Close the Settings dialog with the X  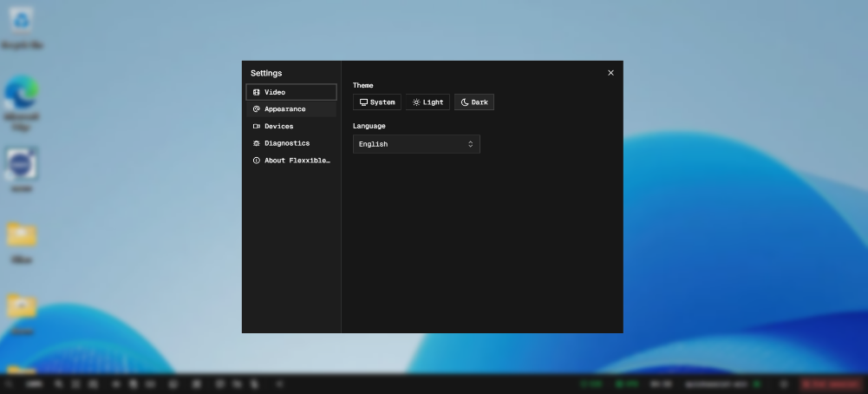[610, 73]
